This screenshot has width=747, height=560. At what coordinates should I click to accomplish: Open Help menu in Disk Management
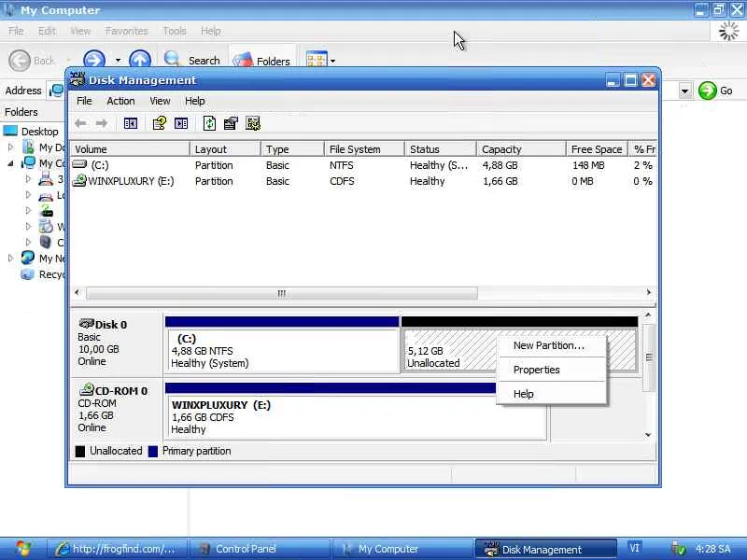(x=195, y=101)
